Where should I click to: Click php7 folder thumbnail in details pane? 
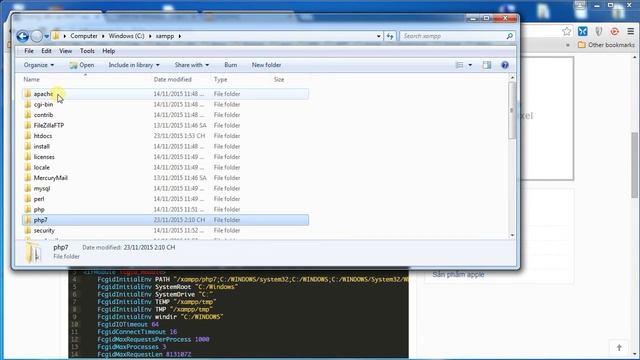33,252
